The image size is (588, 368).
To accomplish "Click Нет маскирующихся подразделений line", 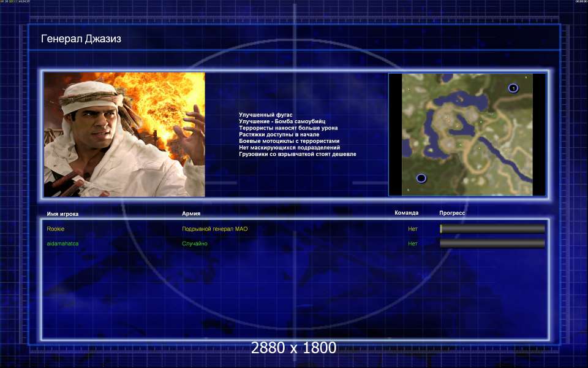I will click(x=290, y=148).
